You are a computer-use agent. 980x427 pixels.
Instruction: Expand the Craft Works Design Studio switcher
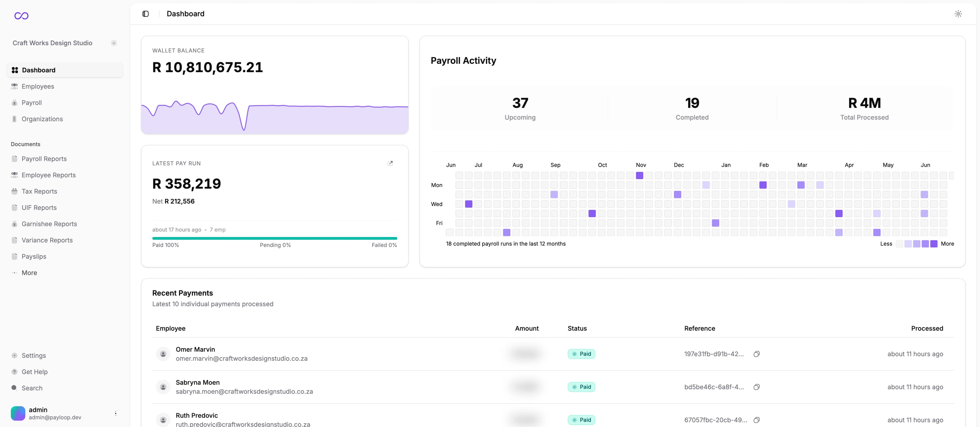click(114, 43)
